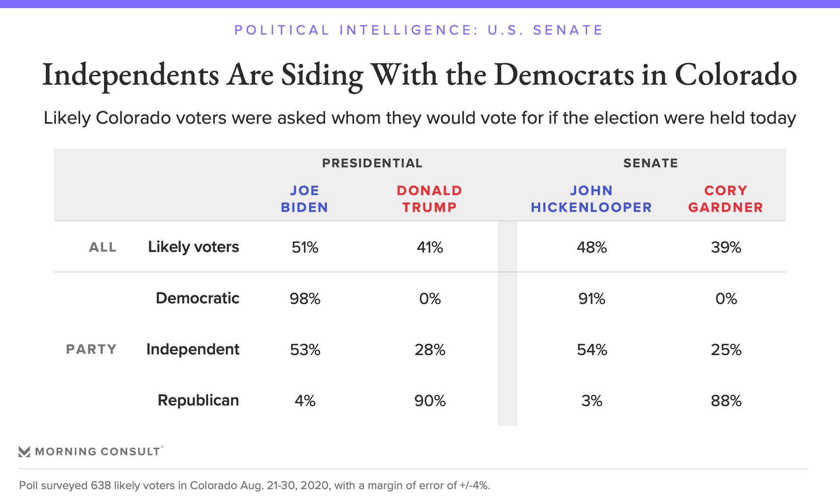Select the Presidential column group header
The height and width of the screenshot is (504, 840).
click(372, 163)
